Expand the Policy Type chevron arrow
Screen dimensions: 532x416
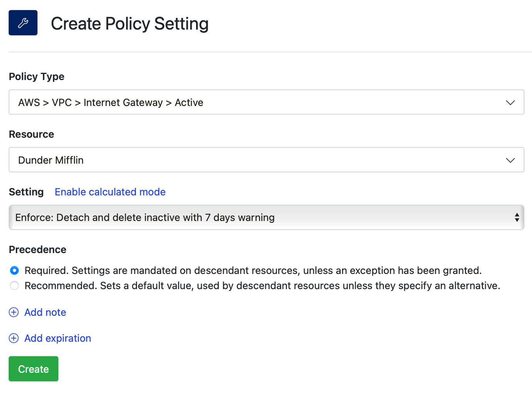coord(510,102)
